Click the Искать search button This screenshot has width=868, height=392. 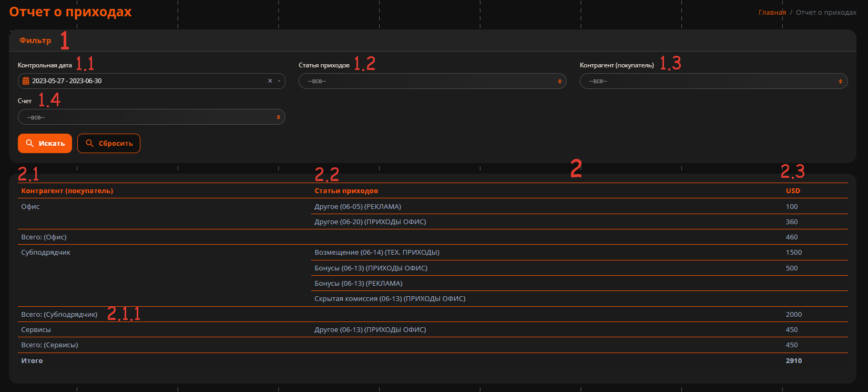point(45,143)
